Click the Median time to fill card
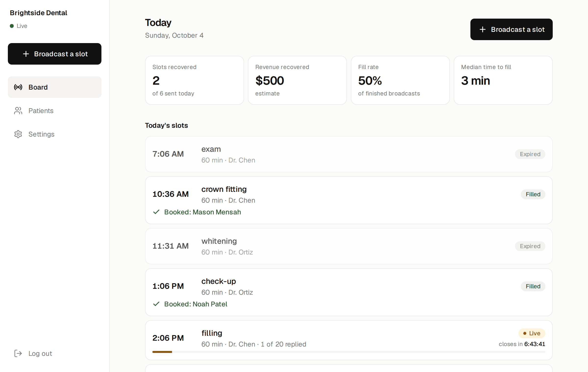The image size is (588, 372). 503,80
